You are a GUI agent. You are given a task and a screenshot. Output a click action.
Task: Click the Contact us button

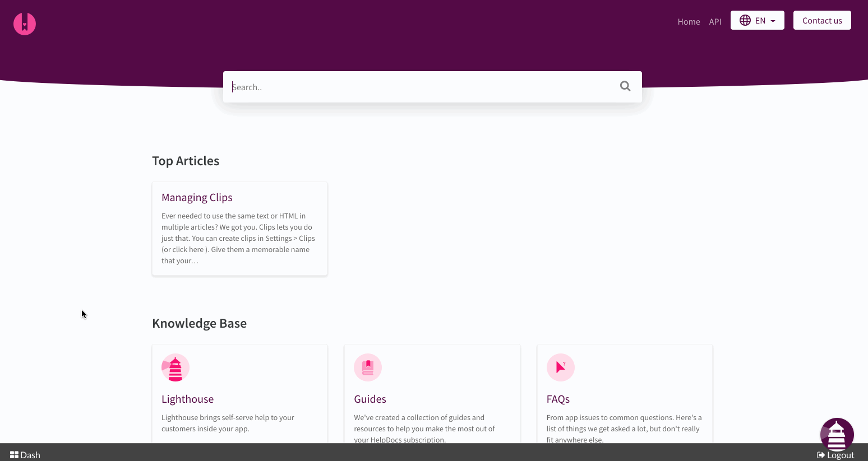click(x=822, y=20)
